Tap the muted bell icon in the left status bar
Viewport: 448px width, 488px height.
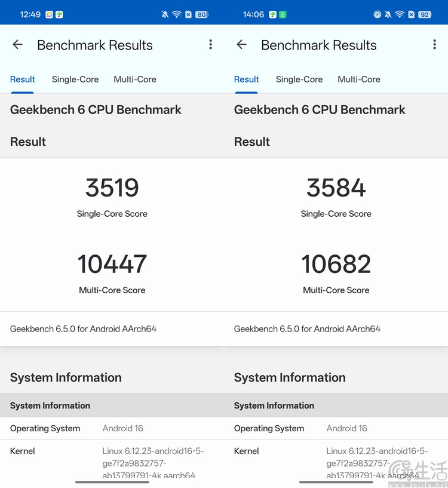(165, 14)
